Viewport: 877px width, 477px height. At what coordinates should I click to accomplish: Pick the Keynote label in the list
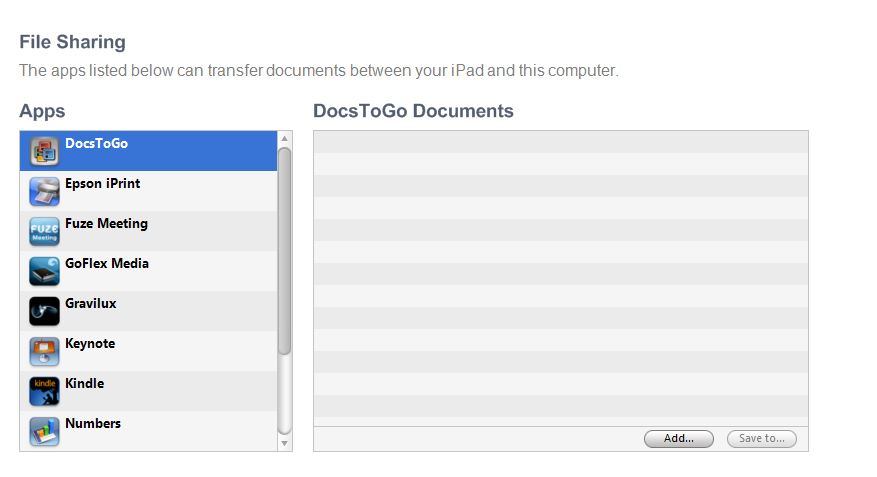[x=90, y=343]
